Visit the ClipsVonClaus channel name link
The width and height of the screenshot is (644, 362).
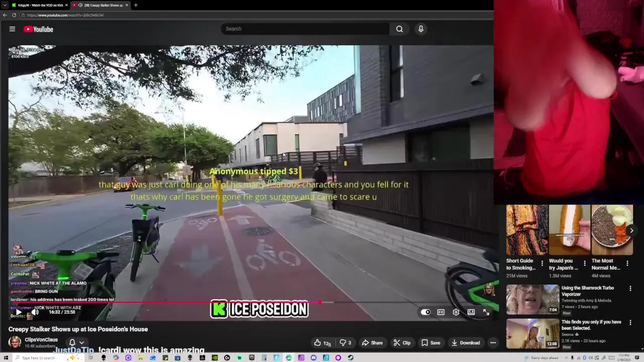click(41, 340)
